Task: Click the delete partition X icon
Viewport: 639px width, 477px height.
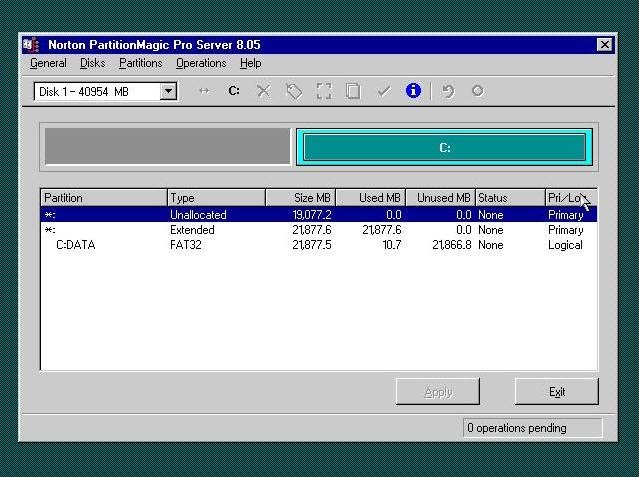Action: pyautogui.click(x=263, y=91)
